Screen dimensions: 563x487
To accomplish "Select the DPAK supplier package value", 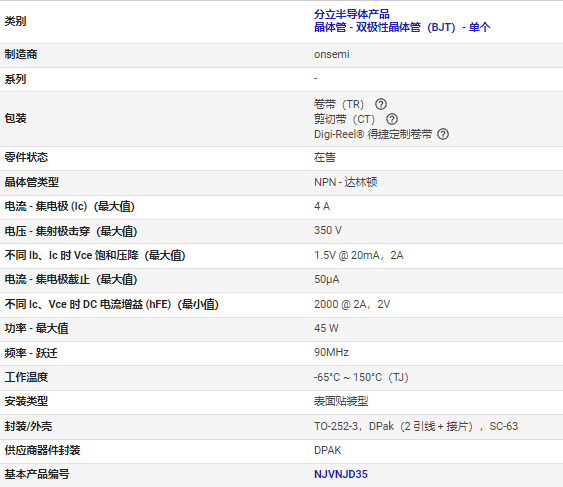I will click(x=327, y=450).
